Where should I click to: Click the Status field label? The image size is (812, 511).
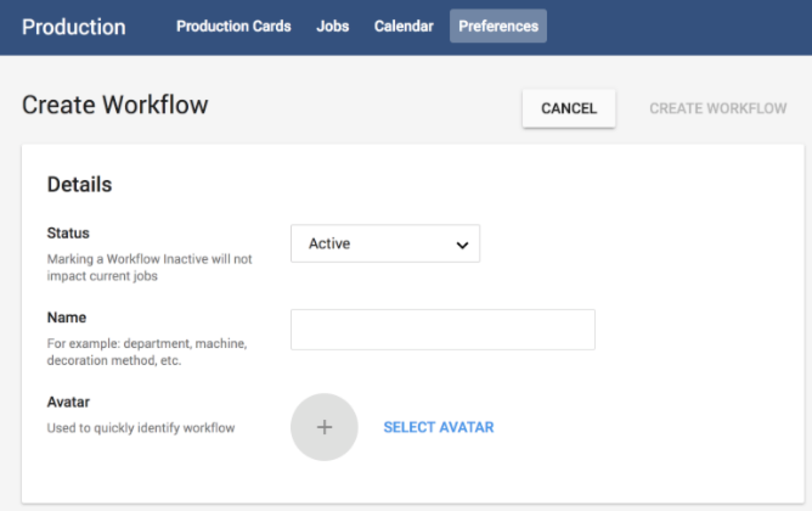(68, 233)
